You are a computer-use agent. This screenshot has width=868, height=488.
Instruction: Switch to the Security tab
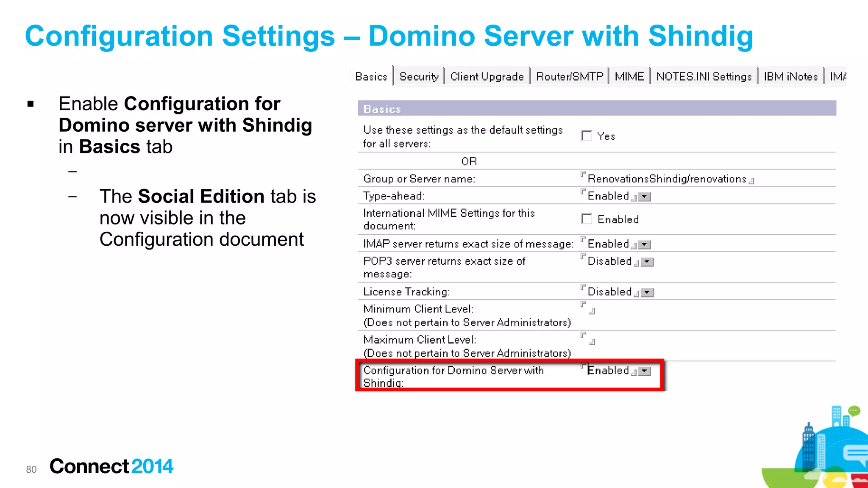click(x=419, y=76)
